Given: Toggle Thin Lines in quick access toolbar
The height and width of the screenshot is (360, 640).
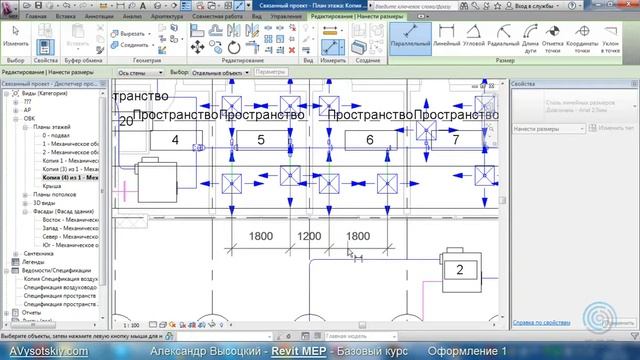Looking at the screenshot, I should (x=240, y=6).
